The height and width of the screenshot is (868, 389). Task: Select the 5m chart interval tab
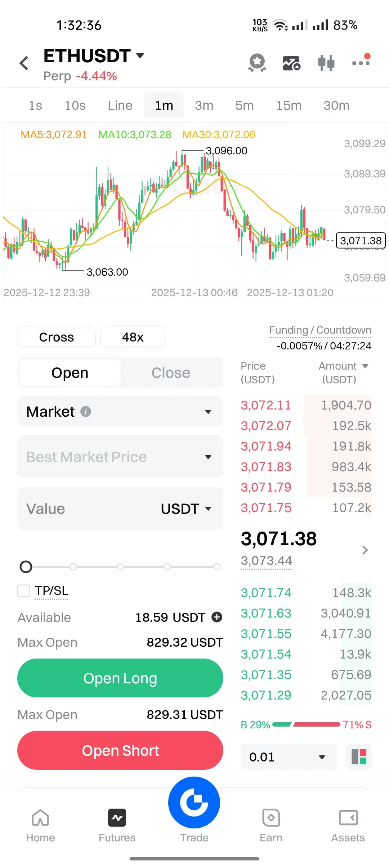pos(245,105)
